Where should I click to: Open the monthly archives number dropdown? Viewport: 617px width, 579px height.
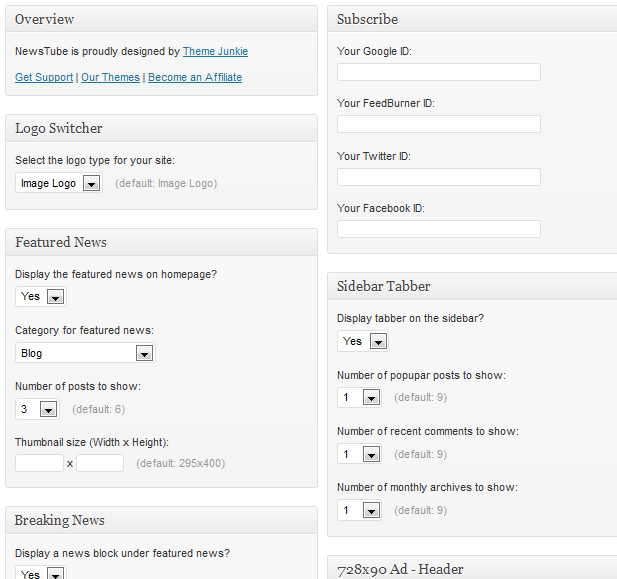tap(359, 511)
